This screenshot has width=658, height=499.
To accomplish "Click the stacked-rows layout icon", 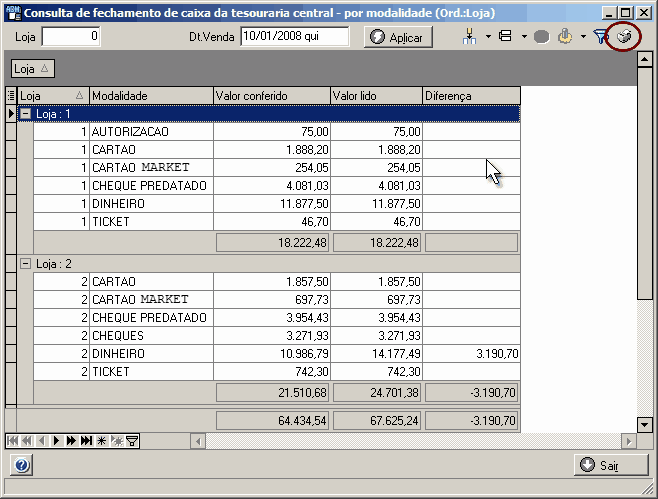I will 506,37.
